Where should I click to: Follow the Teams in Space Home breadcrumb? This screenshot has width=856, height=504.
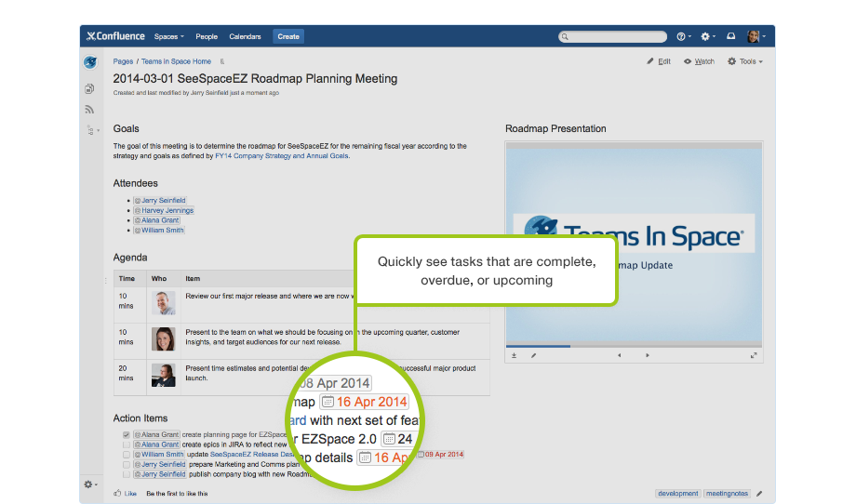click(176, 61)
